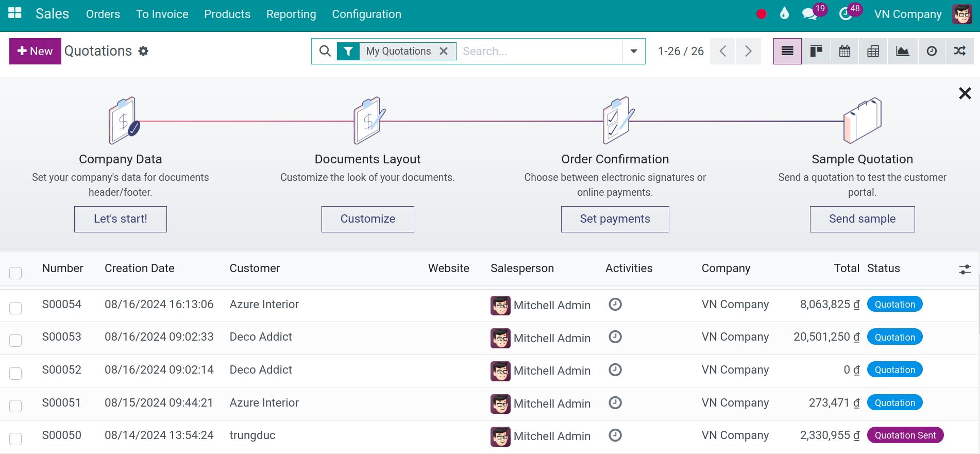Close the onboarding banner

(x=965, y=93)
